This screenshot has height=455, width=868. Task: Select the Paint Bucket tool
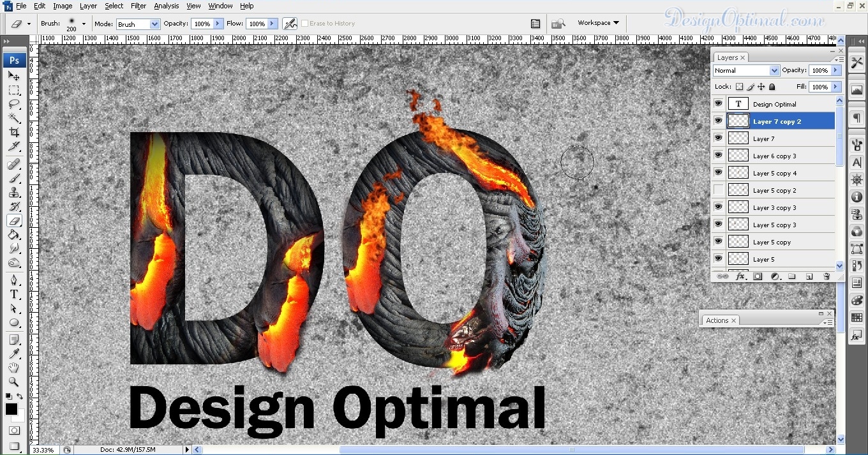(14, 235)
